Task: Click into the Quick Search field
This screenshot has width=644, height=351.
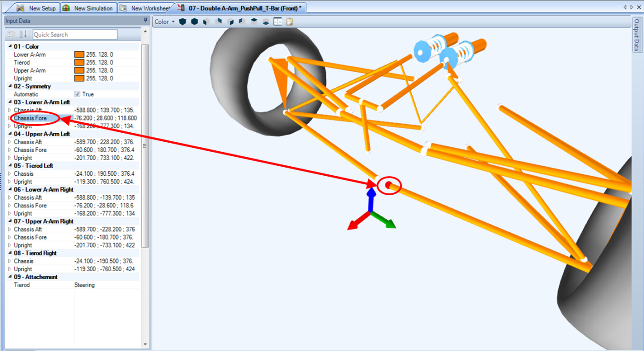Action: pos(75,34)
